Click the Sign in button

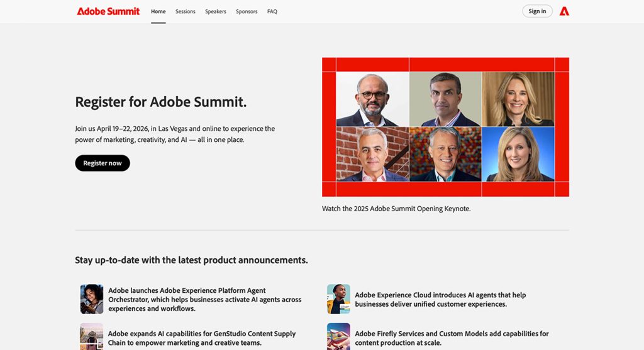click(537, 11)
